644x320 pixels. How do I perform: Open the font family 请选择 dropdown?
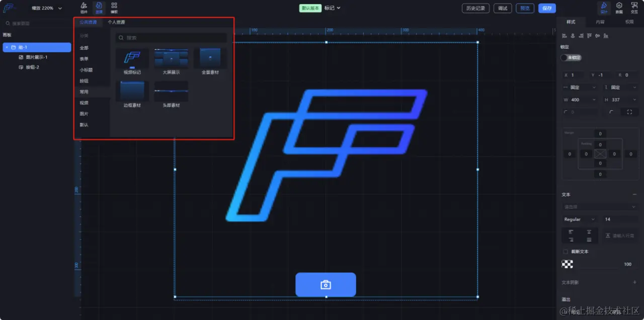tap(600, 207)
